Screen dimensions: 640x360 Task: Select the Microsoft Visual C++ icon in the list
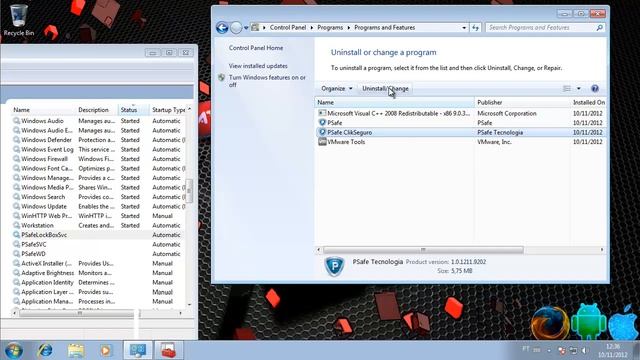click(322, 113)
